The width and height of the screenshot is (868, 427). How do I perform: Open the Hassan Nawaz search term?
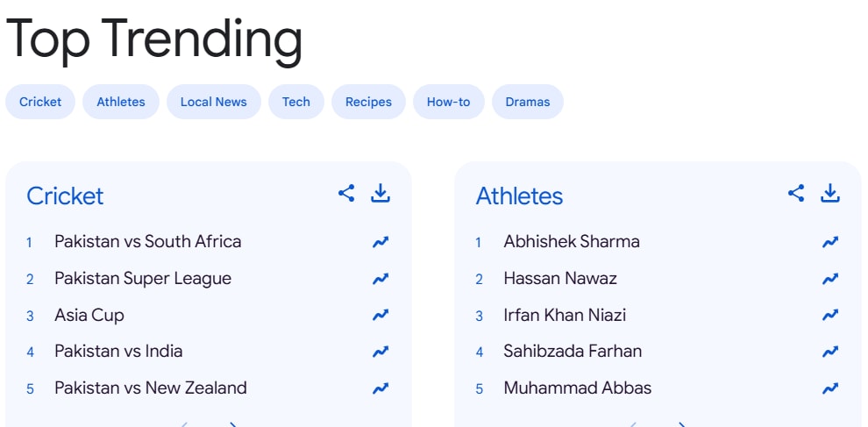click(559, 279)
